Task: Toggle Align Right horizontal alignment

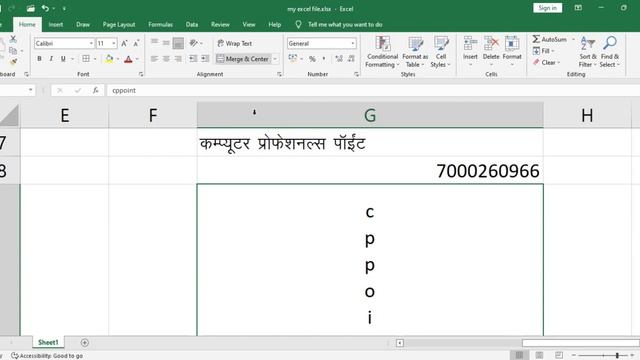Action: [178, 59]
